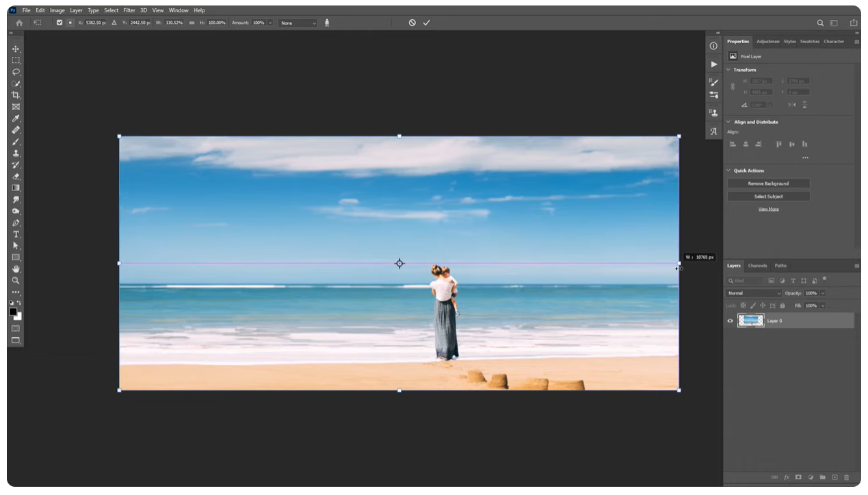Open the Actions panel play icon
This screenshot has width=868, height=495.
click(x=714, y=64)
